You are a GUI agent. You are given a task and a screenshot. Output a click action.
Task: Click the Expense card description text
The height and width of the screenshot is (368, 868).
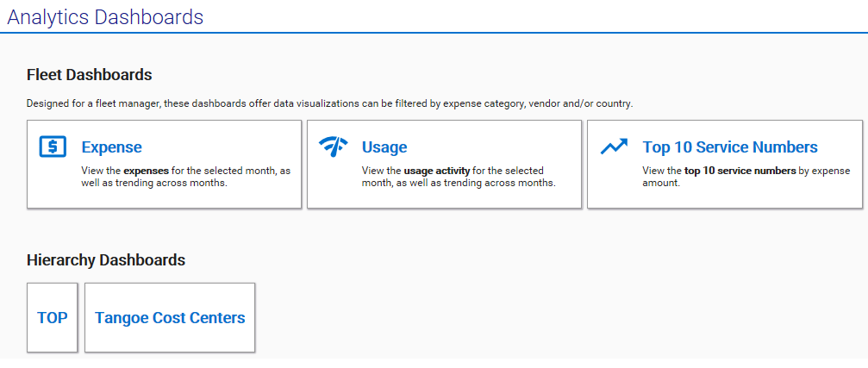tap(185, 177)
